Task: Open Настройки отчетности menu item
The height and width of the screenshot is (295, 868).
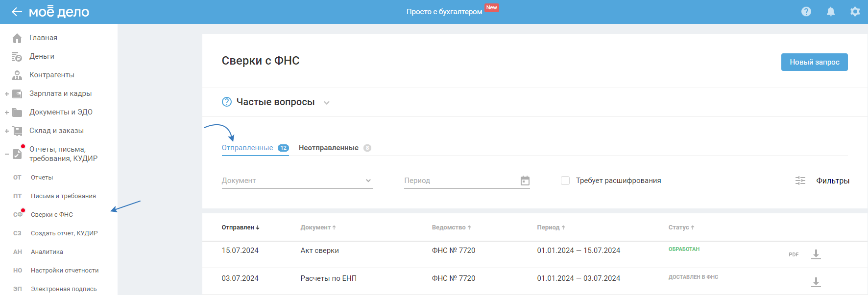Action: click(65, 271)
